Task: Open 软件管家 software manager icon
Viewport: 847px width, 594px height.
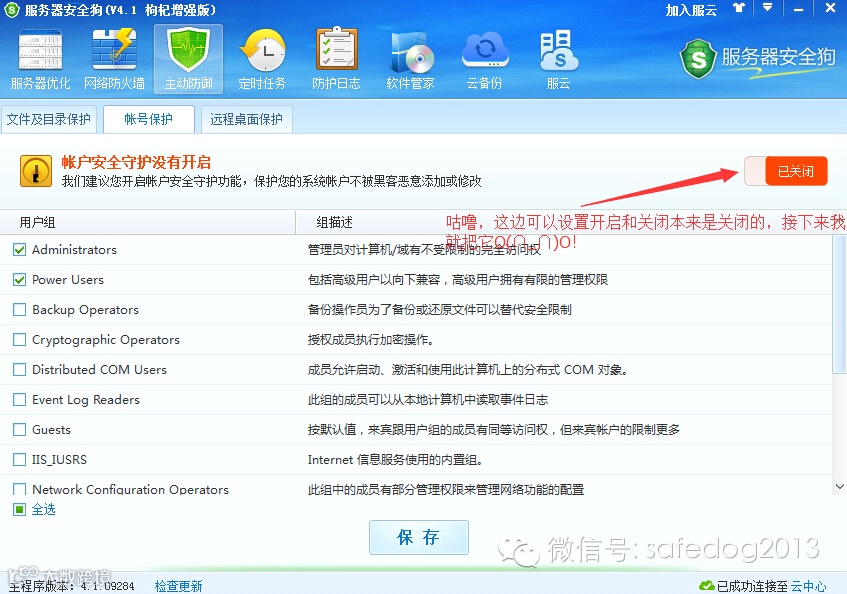Action: point(410,58)
